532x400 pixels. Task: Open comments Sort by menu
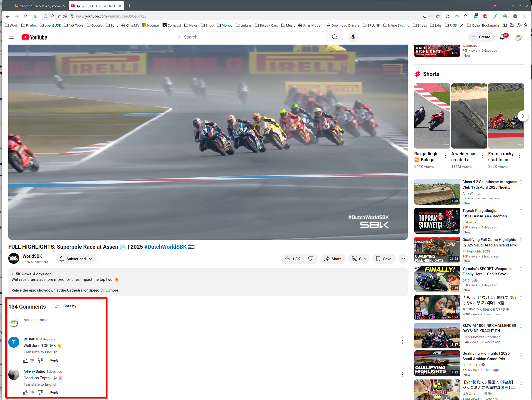point(66,306)
